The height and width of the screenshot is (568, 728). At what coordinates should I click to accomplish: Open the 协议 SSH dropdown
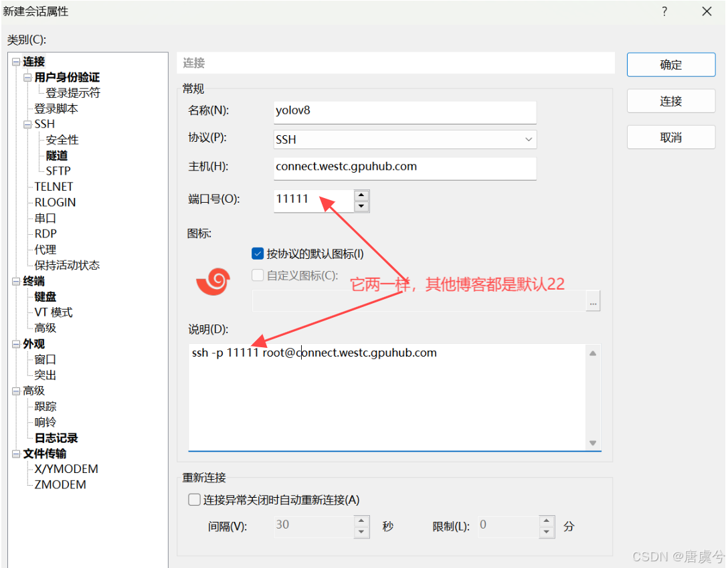pyautogui.click(x=405, y=139)
